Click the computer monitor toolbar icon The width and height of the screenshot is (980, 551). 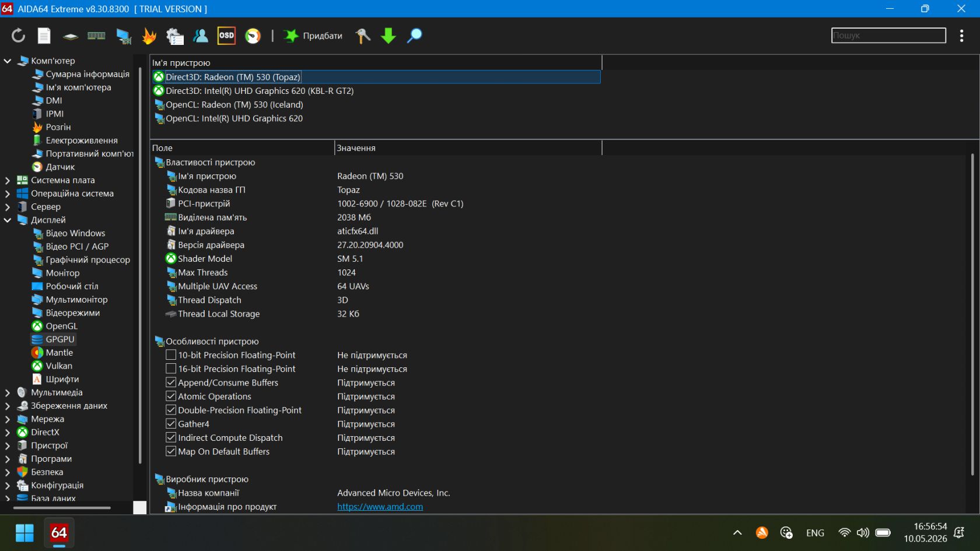123,36
